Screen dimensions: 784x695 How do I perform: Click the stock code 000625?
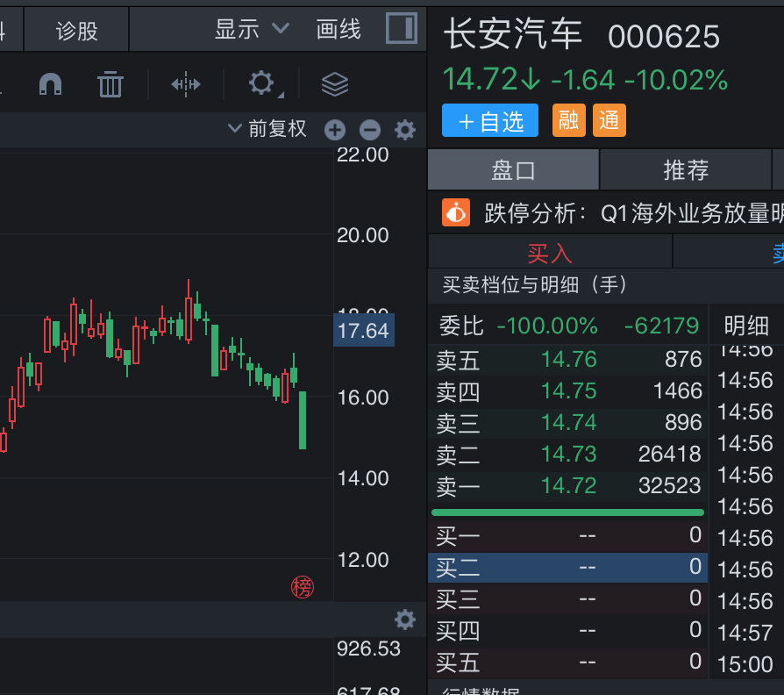pyautogui.click(x=664, y=37)
